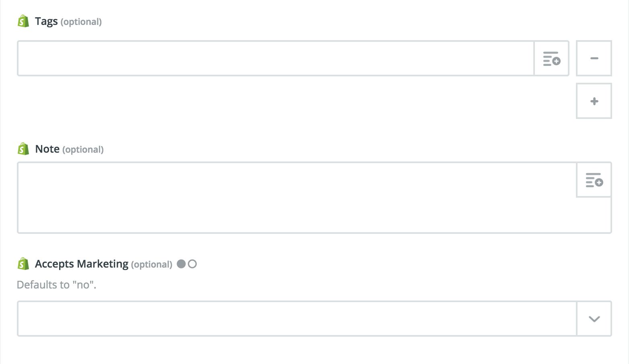
Task: Click the Shopify icon beside Accepts Marketing
Action: (23, 264)
